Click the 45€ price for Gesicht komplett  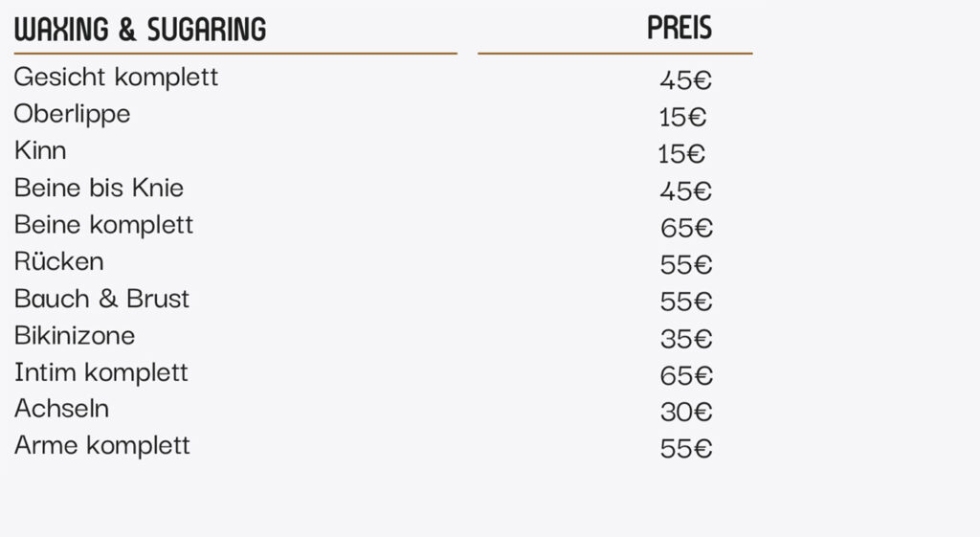(x=685, y=80)
